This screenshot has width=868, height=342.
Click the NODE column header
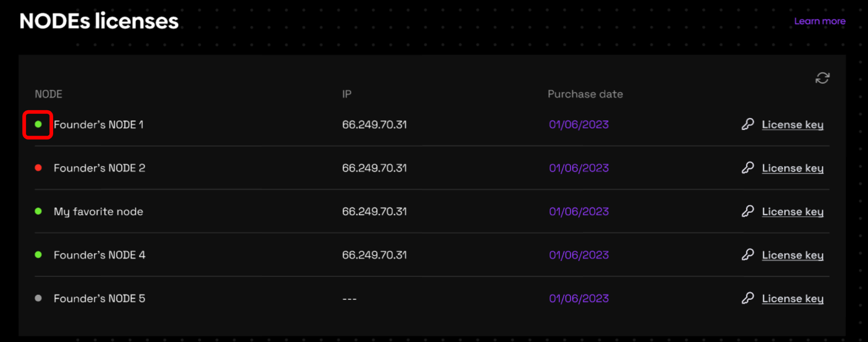[x=49, y=94]
